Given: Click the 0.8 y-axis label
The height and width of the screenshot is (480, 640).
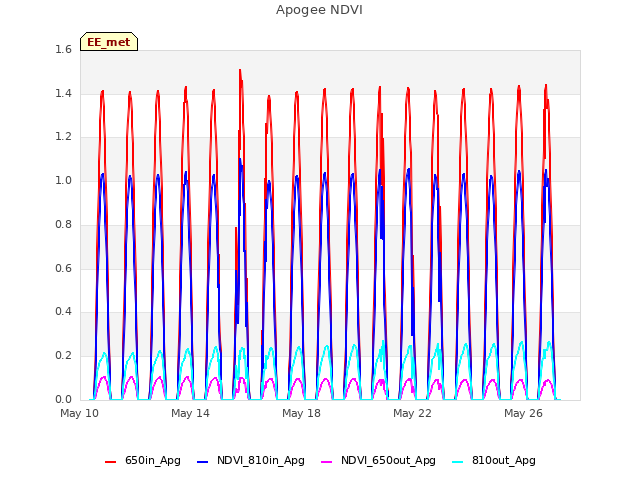Looking at the screenshot, I should (63, 224).
